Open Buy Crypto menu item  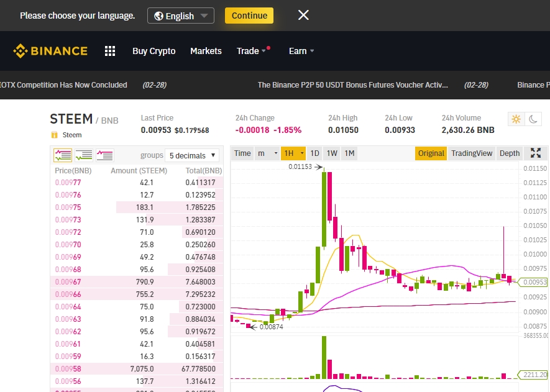pos(154,51)
